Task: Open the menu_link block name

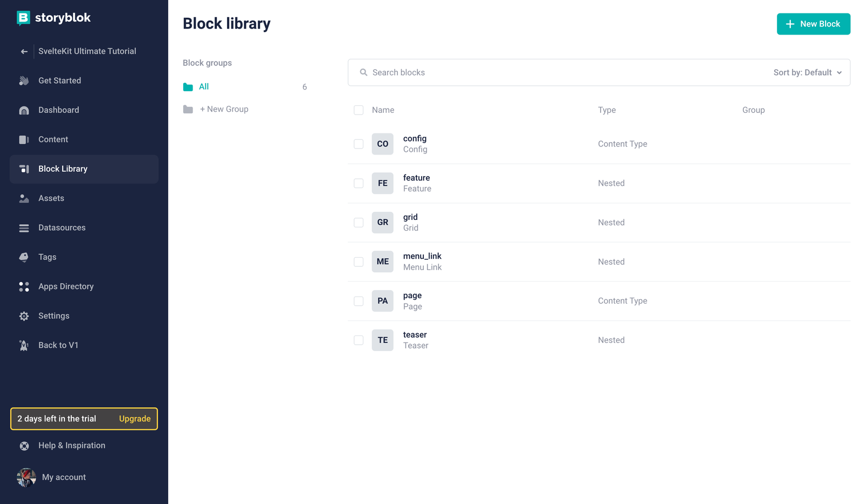Action: pos(422,256)
